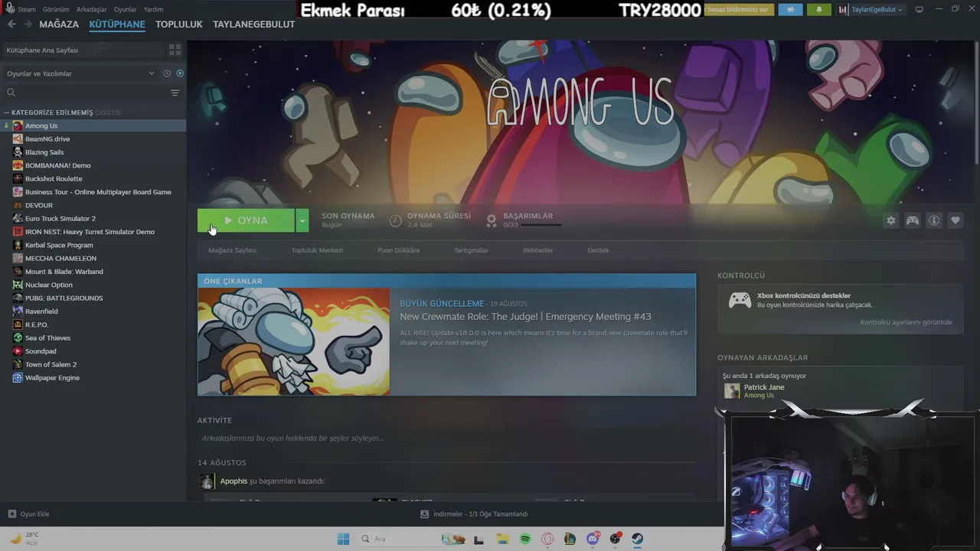The width and height of the screenshot is (980, 551).
Task: Open the Puan Dükkânı link
Action: (x=398, y=250)
